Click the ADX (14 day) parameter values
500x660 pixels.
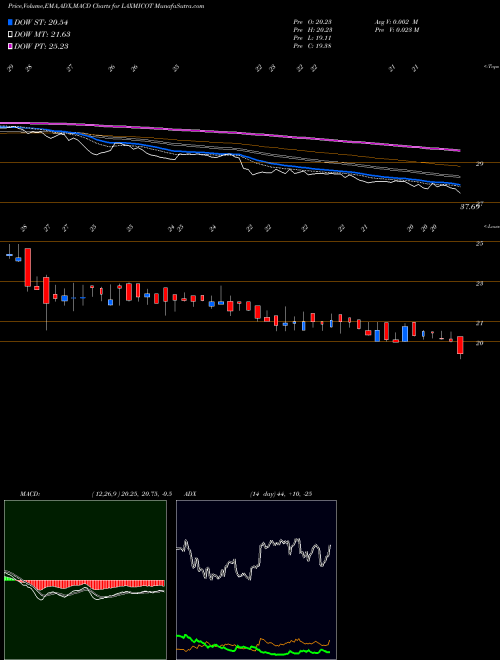[281, 494]
